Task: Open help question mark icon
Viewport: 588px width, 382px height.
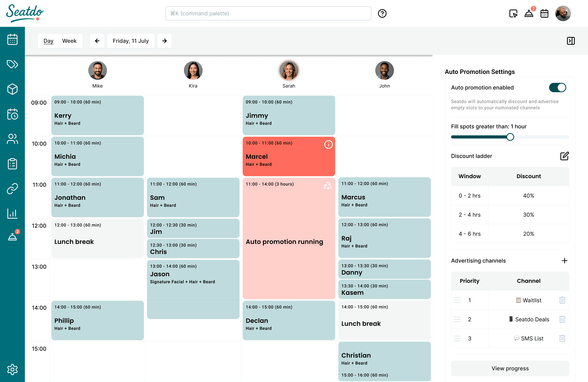Action: click(x=382, y=13)
